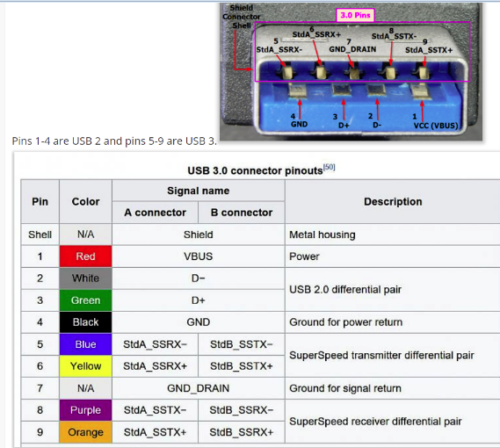Open the USB 3.0 connector pin diagram image
Screen dimensions: 500x448
(351, 72)
